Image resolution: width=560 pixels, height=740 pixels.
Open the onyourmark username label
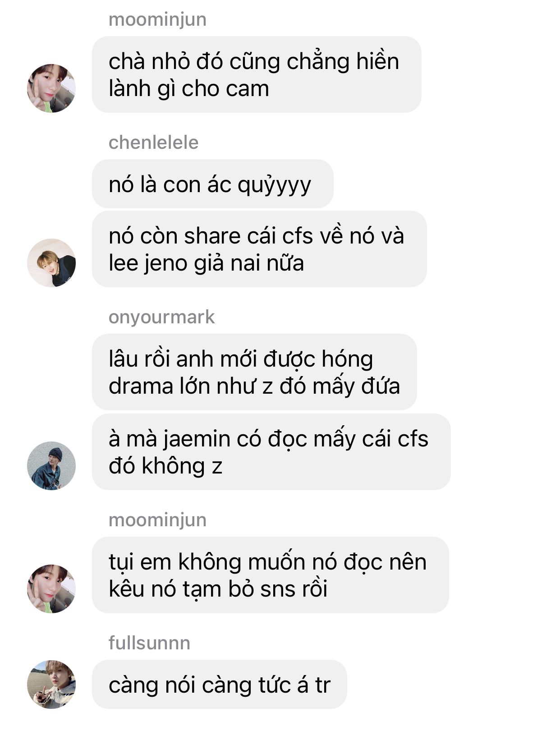[162, 317]
